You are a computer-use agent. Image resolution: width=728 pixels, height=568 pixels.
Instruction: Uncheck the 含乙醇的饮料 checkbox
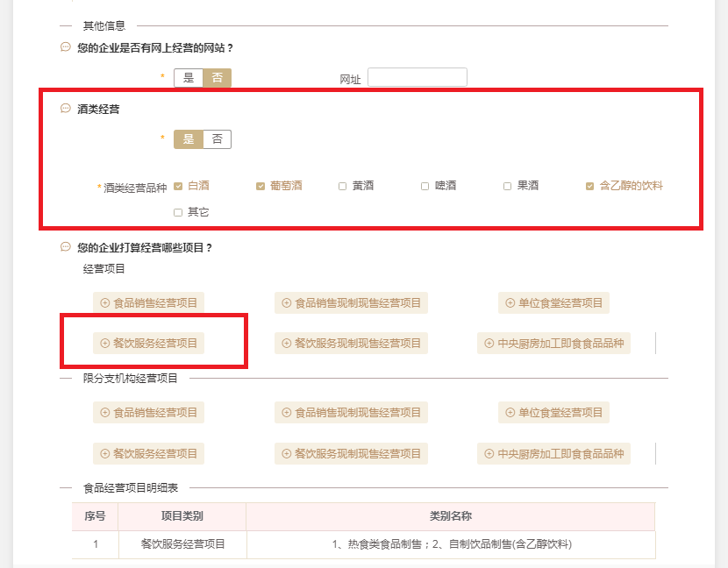coord(590,186)
